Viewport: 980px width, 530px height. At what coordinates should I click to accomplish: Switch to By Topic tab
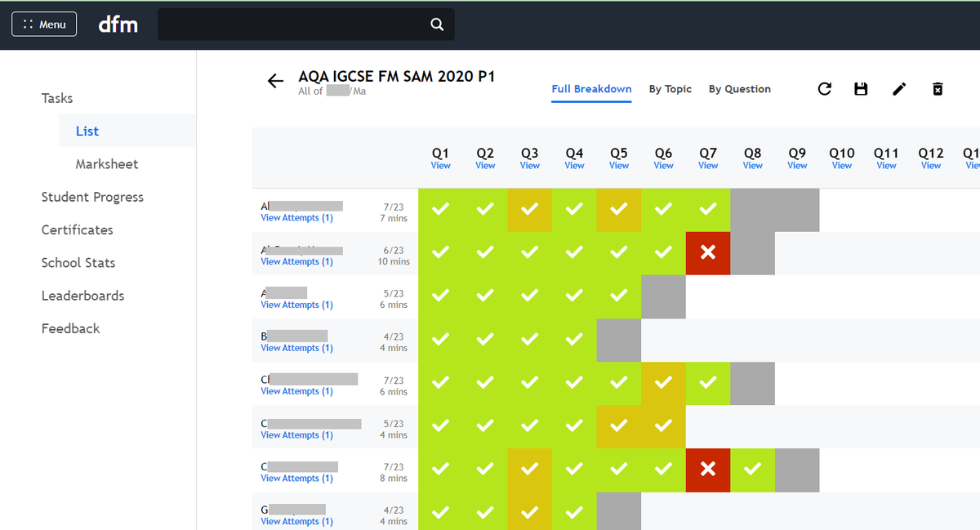pos(670,89)
